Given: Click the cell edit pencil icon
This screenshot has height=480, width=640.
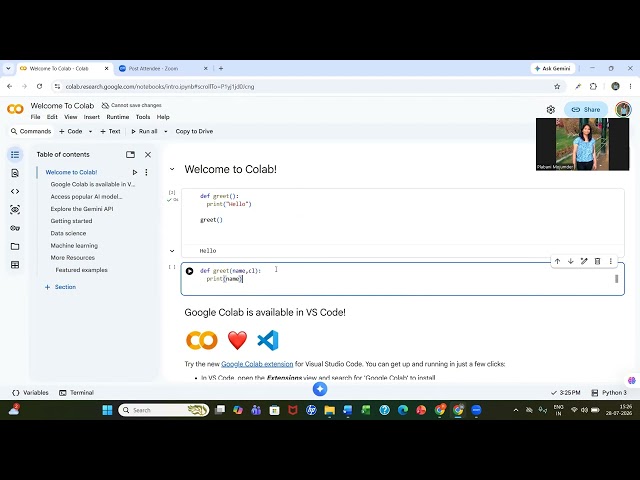Looking at the screenshot, I should [x=584, y=261].
